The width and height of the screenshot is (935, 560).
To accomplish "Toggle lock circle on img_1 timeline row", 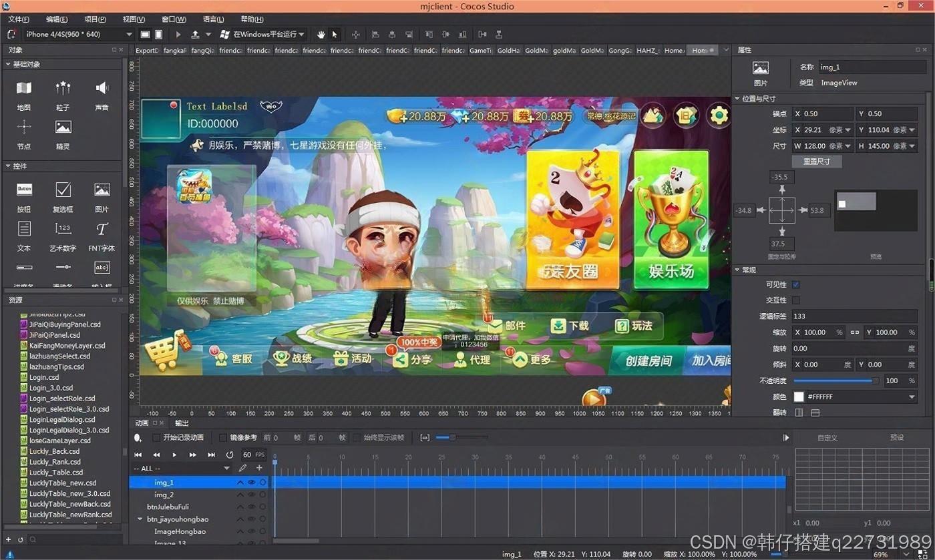I will (x=262, y=482).
